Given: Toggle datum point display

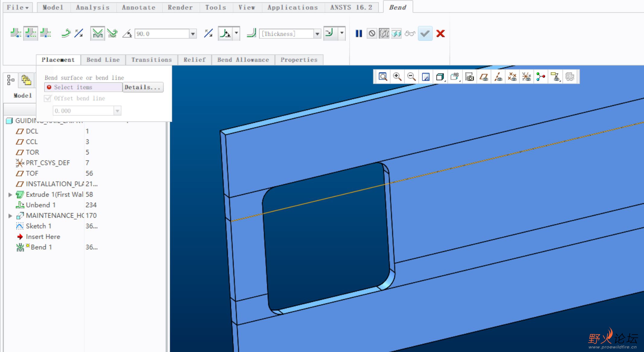Looking at the screenshot, I should (x=512, y=77).
